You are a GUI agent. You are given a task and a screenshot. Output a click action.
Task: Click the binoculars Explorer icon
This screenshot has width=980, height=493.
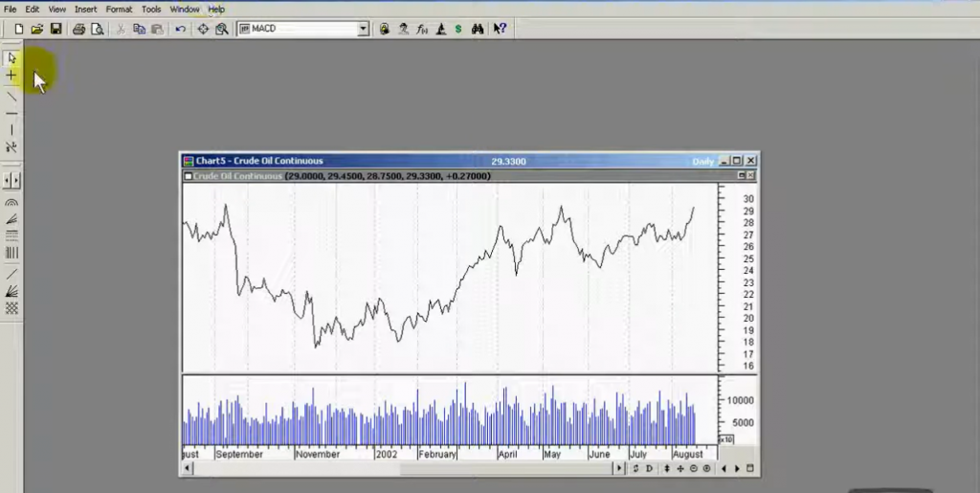tap(478, 29)
